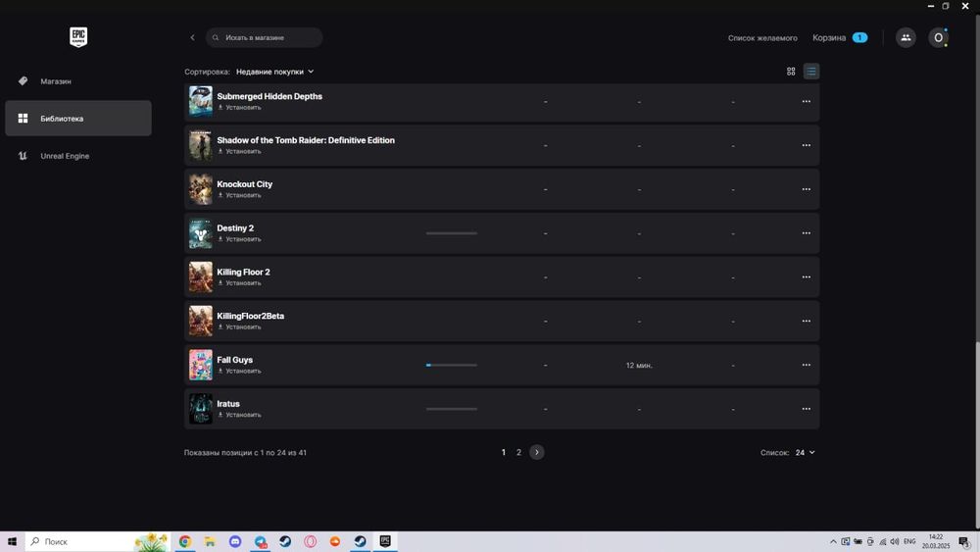Screen dimensions: 980x552
Task: Install Submerged Hidden Depths via Установить
Action: tap(239, 108)
